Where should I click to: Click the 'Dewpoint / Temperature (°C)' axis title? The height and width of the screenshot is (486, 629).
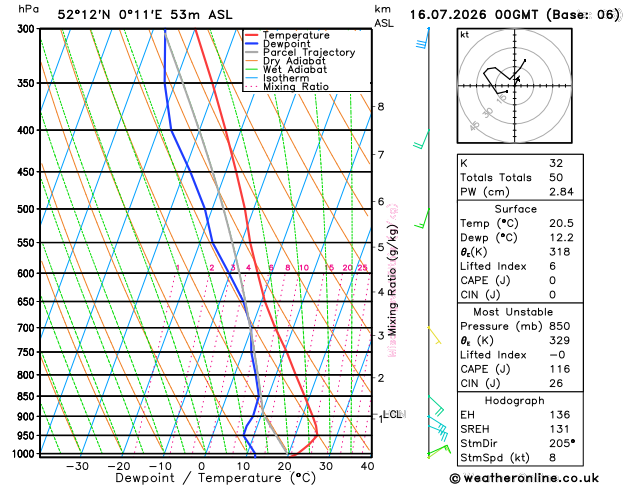pos(215,478)
